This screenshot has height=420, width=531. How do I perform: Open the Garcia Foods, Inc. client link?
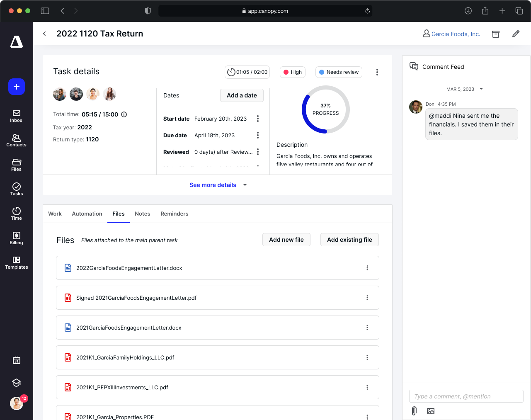pyautogui.click(x=456, y=34)
